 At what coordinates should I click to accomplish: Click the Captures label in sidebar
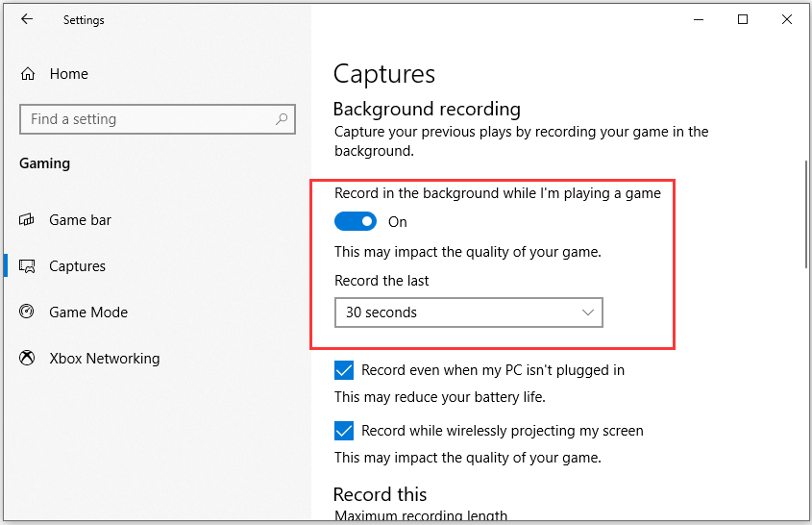pyautogui.click(x=77, y=266)
